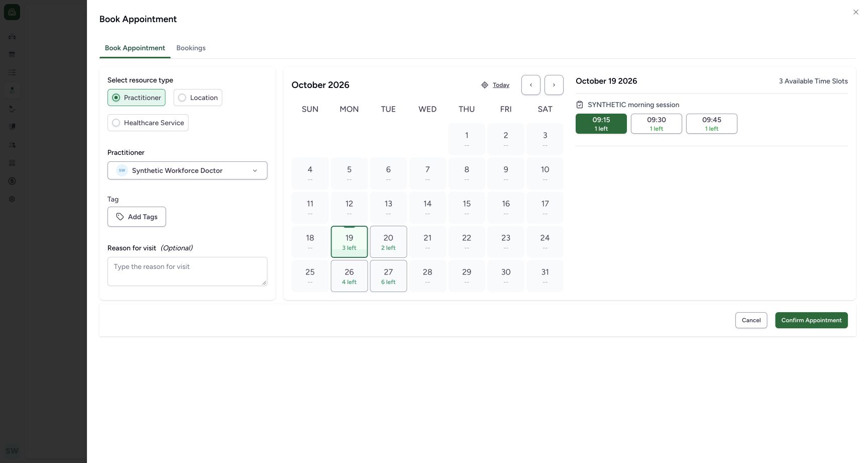Select the Location radio option
868x463 pixels.
(198, 98)
